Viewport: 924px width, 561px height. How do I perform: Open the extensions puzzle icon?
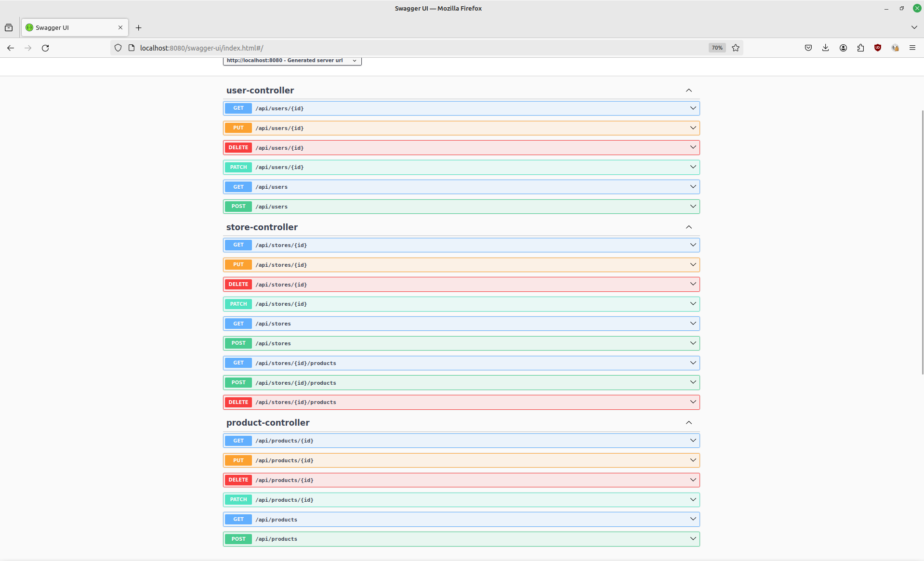click(860, 48)
